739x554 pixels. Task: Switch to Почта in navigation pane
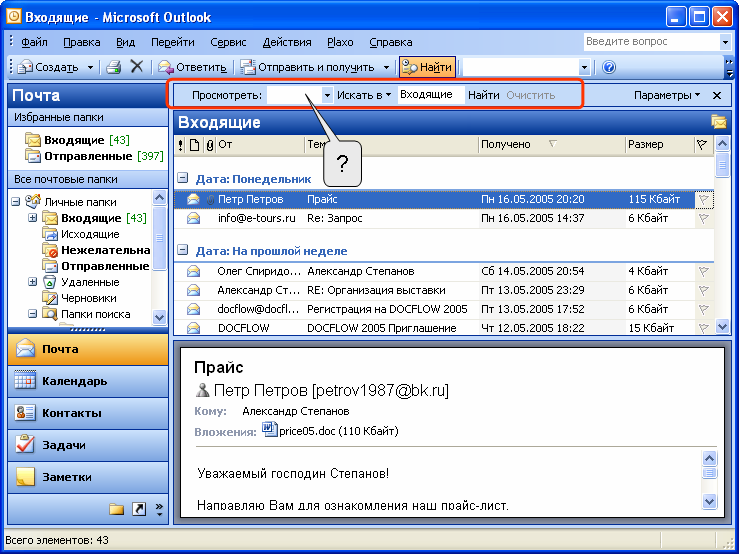[88, 349]
